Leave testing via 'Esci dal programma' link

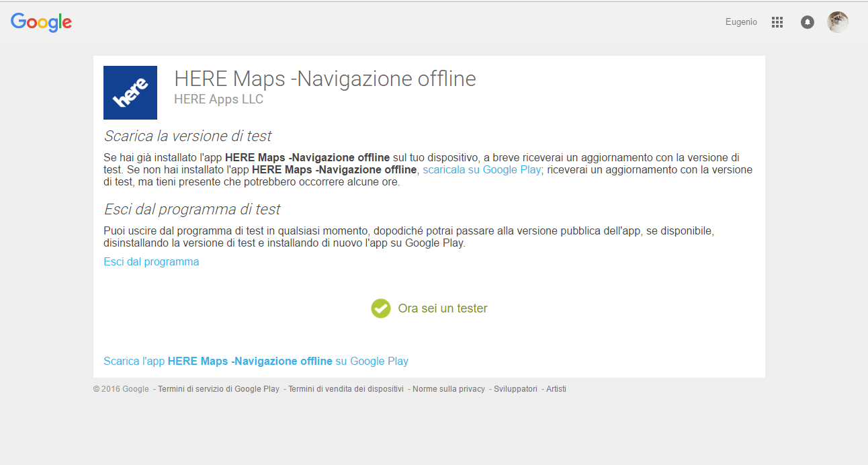click(151, 261)
